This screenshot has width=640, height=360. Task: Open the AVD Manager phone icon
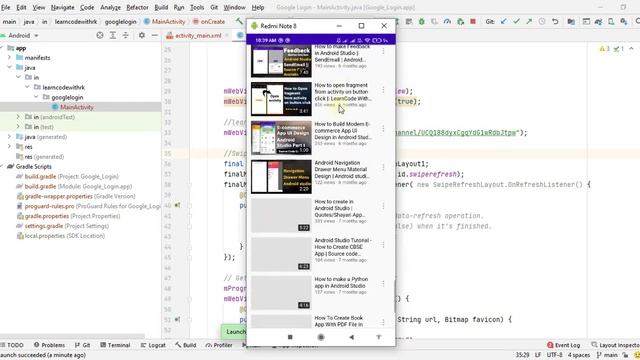pyautogui.click(x=611, y=21)
